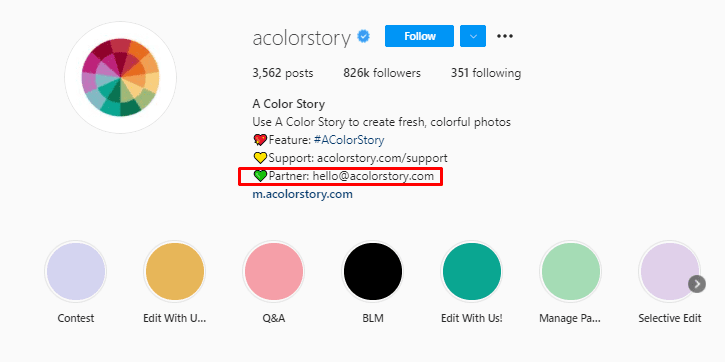
Task: Open the #AColorStory hashtag link
Action: click(x=349, y=140)
